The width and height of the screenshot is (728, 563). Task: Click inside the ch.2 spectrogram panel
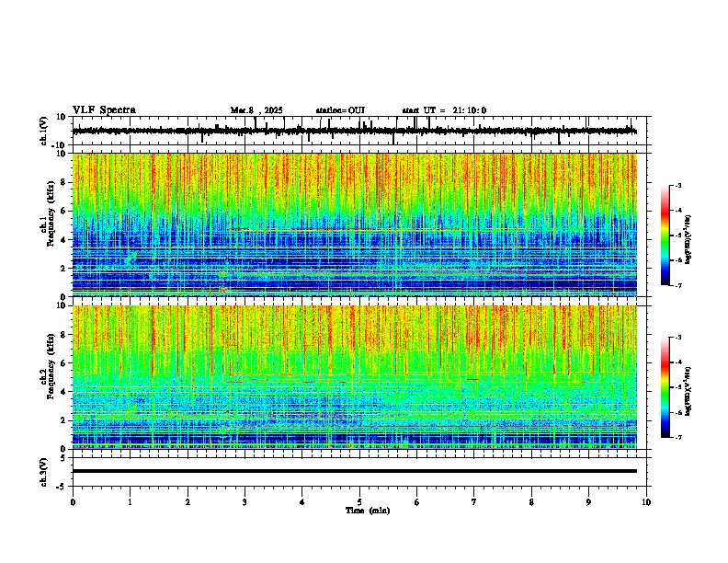(x=354, y=377)
